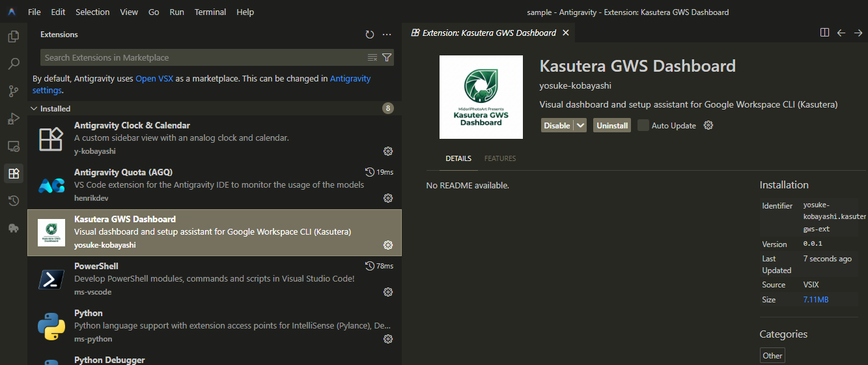The height and width of the screenshot is (365, 868).
Task: Toggle the Auto Update checkbox
Action: pyautogui.click(x=643, y=125)
